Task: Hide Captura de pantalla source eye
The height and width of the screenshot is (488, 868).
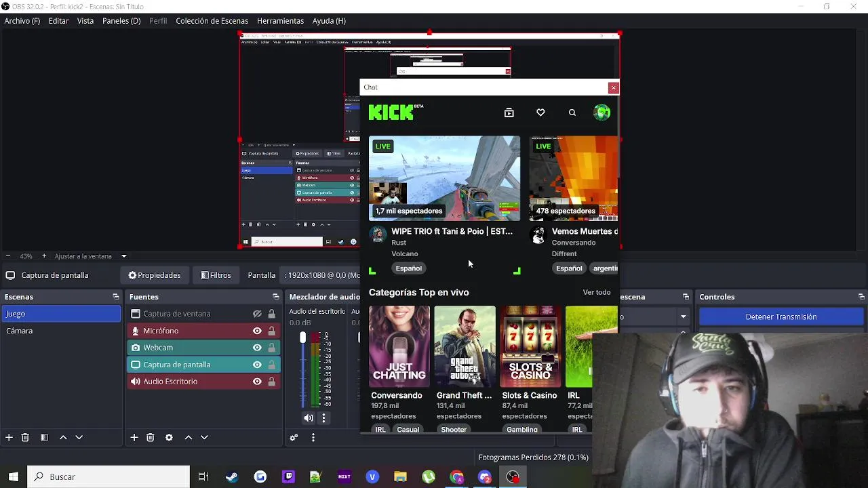Action: click(x=257, y=365)
